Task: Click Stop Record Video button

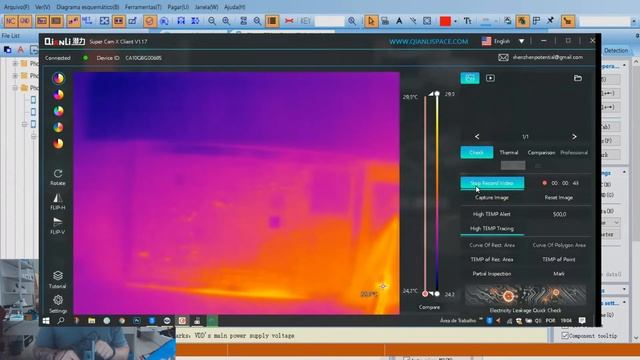Action: [x=492, y=183]
